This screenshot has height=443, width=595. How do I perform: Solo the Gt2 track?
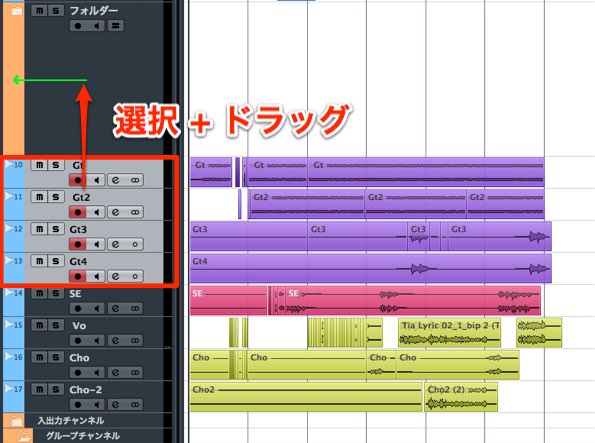click(x=55, y=197)
